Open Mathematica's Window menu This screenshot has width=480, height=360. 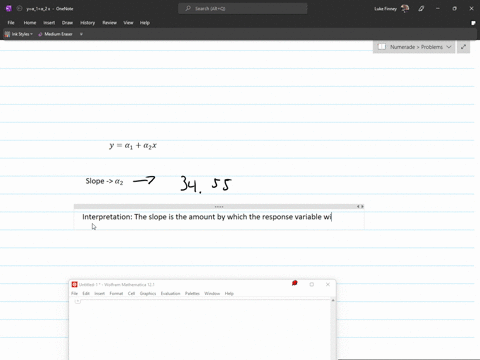[212, 293]
